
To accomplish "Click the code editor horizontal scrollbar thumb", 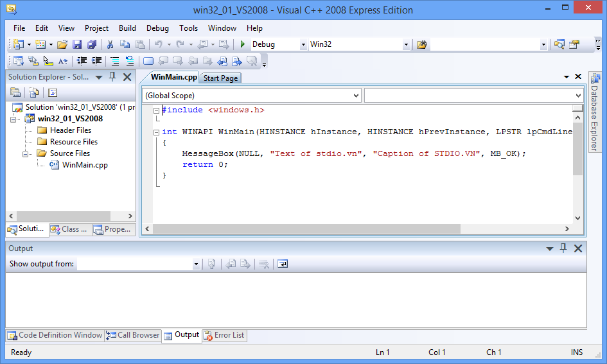I will coord(306,229).
